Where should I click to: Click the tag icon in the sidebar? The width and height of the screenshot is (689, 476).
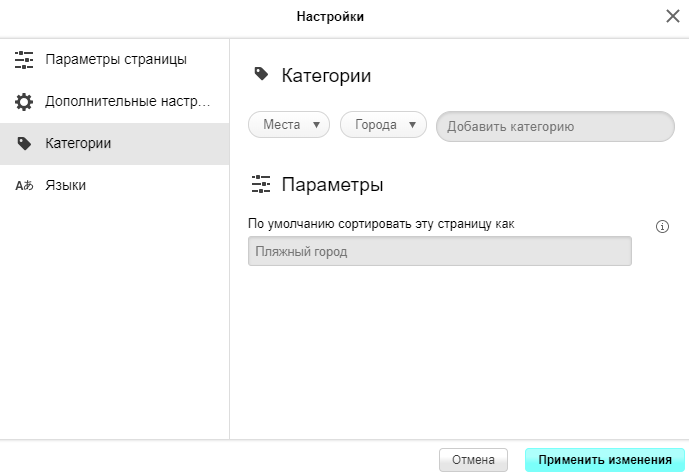24,144
